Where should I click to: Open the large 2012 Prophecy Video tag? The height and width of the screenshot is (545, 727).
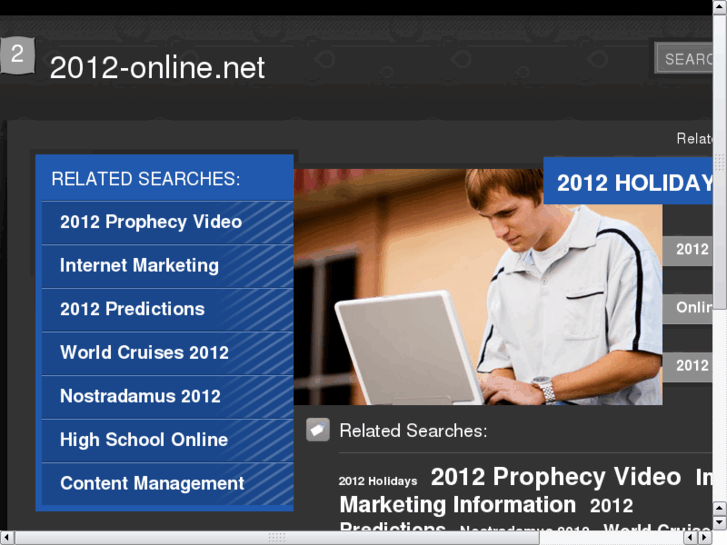coord(556,477)
